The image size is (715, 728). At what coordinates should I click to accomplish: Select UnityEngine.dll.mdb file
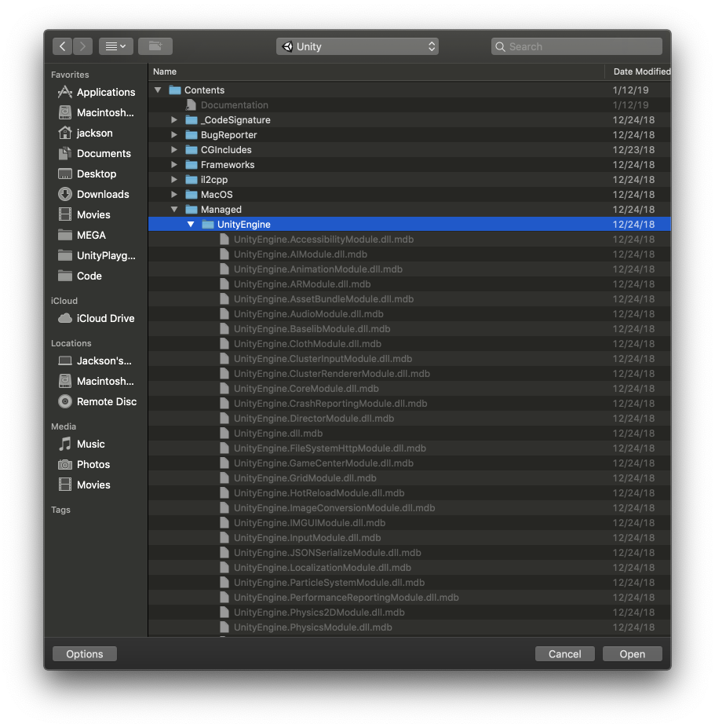410,434
